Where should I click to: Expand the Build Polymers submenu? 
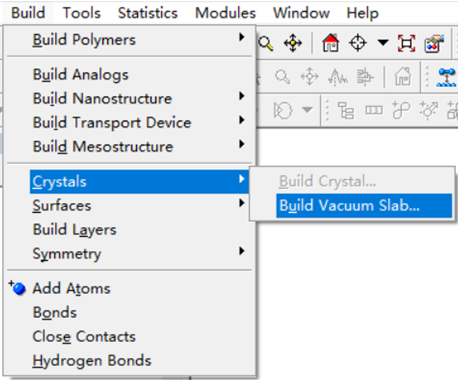tap(242, 37)
